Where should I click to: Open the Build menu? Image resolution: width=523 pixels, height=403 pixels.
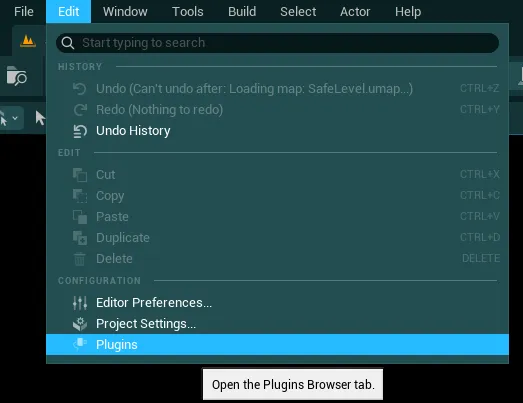coord(242,12)
